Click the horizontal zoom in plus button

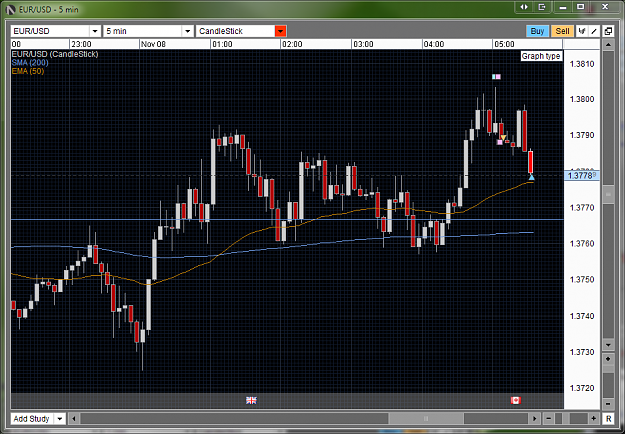tap(594, 419)
